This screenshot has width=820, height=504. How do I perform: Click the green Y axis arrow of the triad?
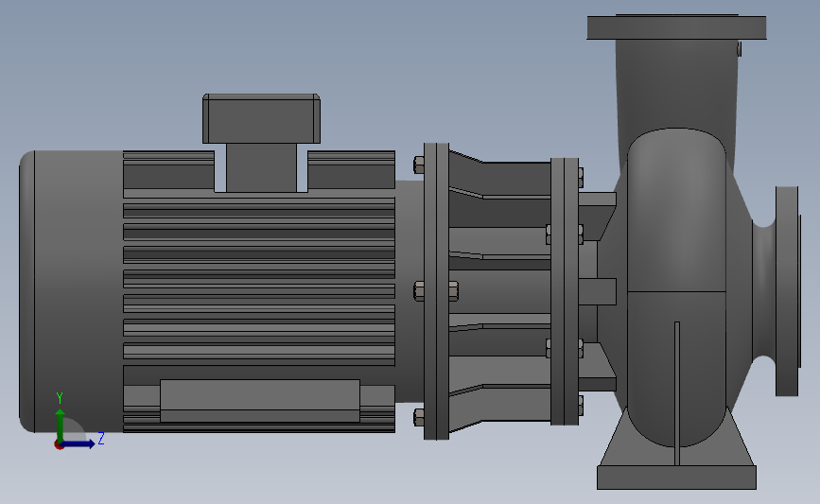pyautogui.click(x=61, y=425)
